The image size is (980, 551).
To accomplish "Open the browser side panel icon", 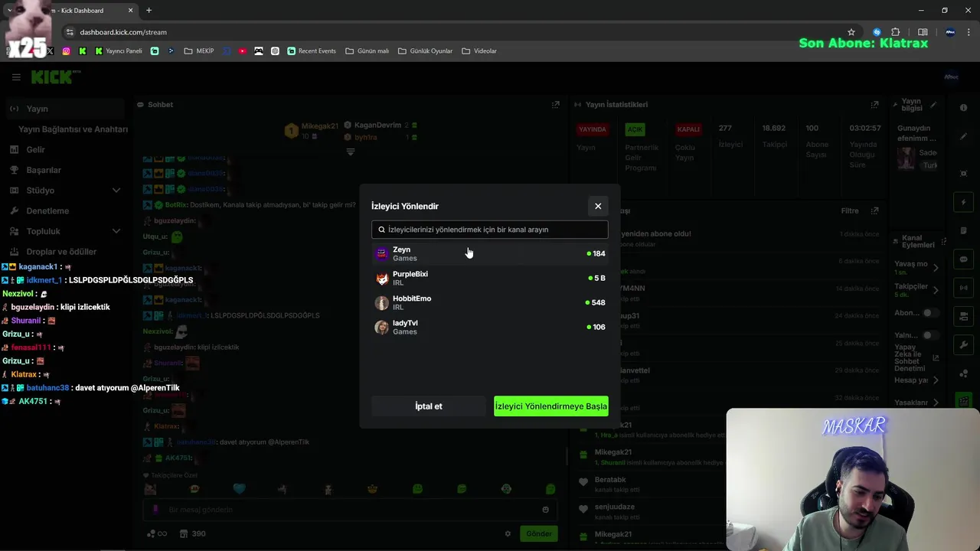I will click(x=923, y=32).
